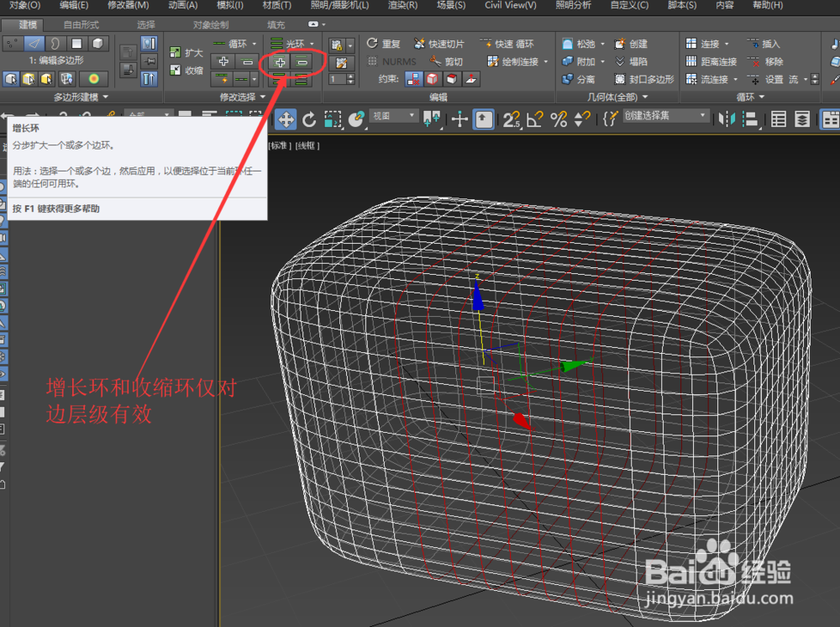Select the Polygon sub-object level icon
The image size is (840, 627).
pos(76,44)
